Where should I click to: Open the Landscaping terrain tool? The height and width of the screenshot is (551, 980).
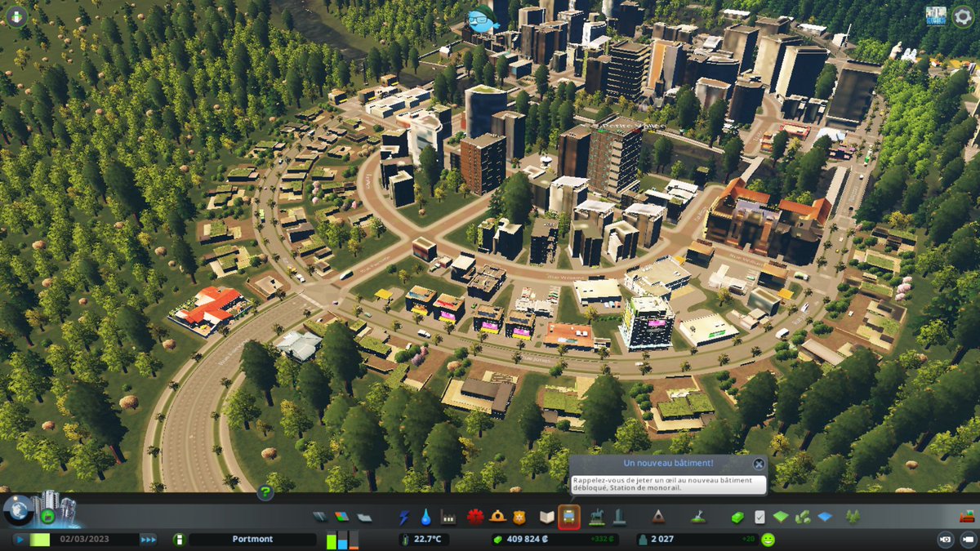697,517
